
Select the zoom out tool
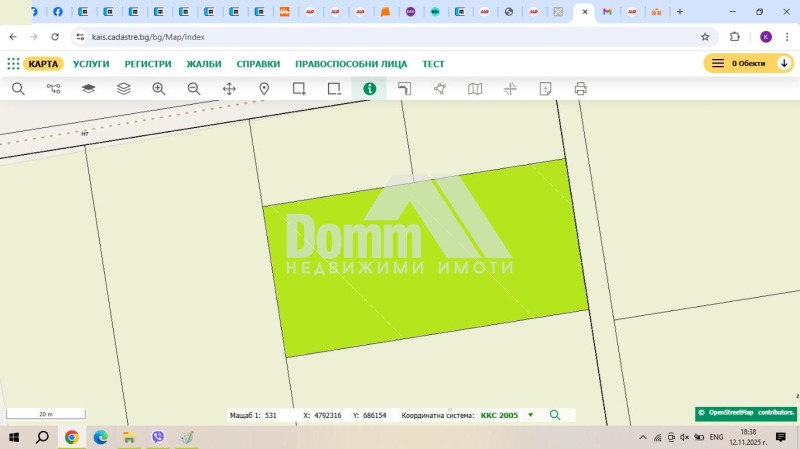[x=194, y=88]
